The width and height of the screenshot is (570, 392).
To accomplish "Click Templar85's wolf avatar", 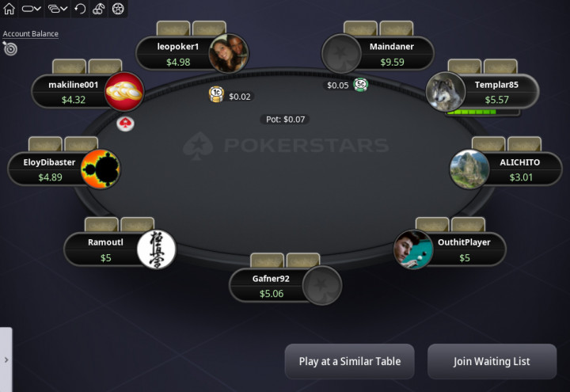I will pos(445,91).
